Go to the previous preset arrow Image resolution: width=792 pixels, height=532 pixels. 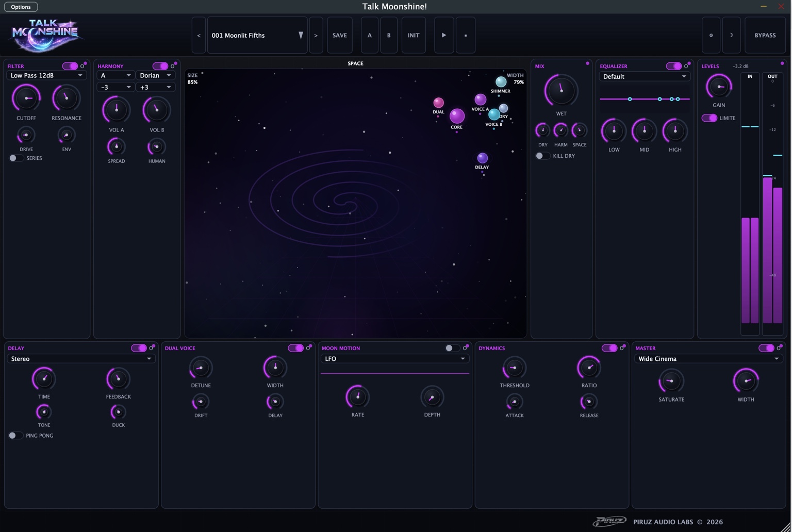[x=199, y=35]
